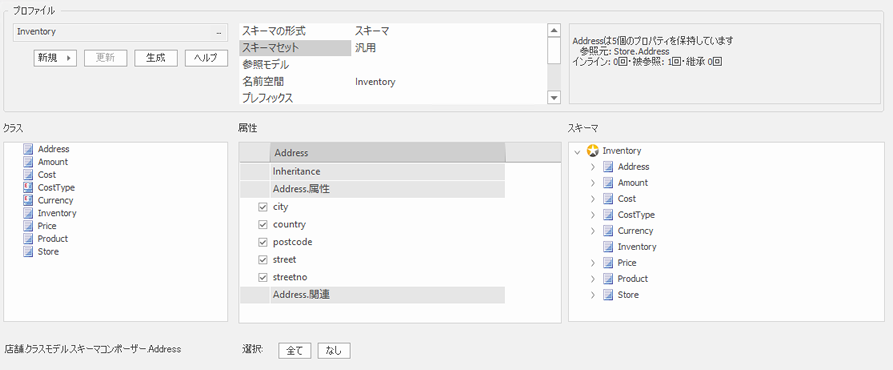Viewport: 893px width, 370px height.
Task: Open the 新規 dropdown button
Action: click(x=55, y=58)
